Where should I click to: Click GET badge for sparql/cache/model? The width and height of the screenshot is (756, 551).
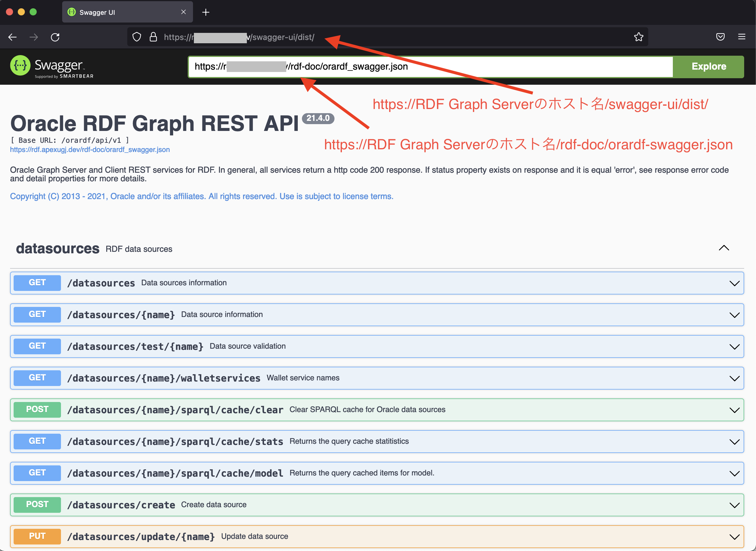(x=37, y=473)
